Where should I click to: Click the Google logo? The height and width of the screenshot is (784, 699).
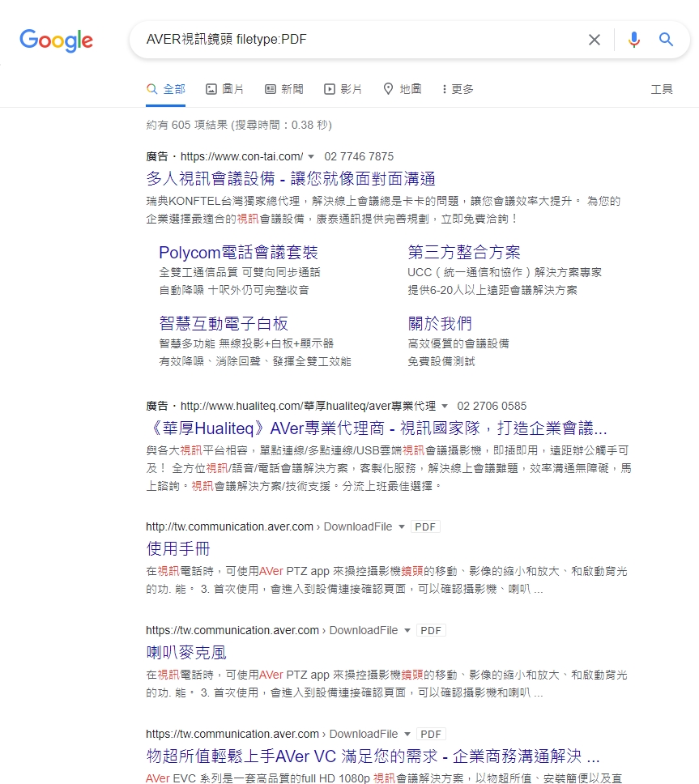coord(56,40)
